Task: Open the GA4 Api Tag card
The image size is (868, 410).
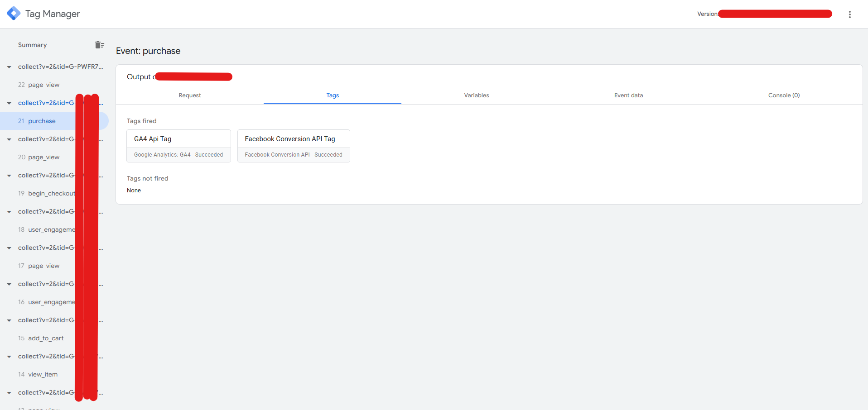Action: (178, 146)
